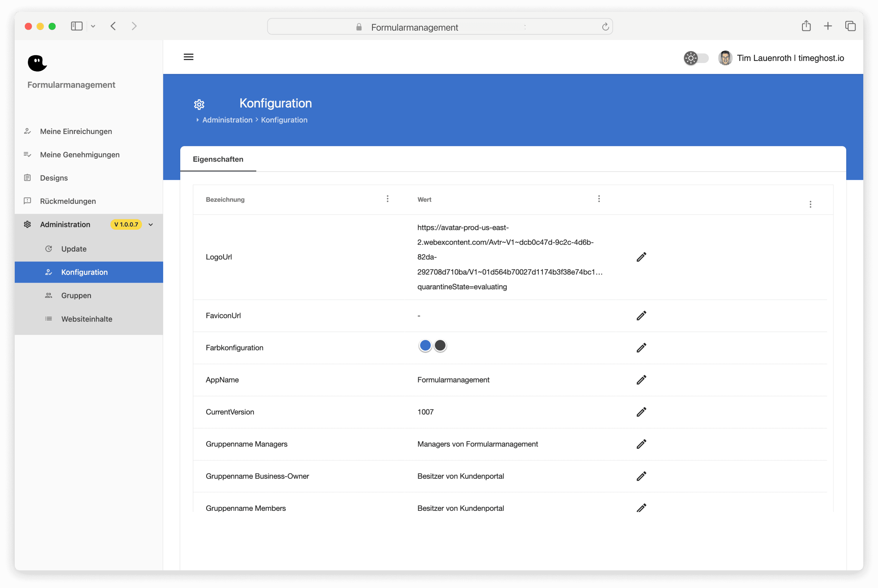The image size is (878, 588).
Task: Click the edit icon for Farbkonfiguration
Action: (x=641, y=347)
